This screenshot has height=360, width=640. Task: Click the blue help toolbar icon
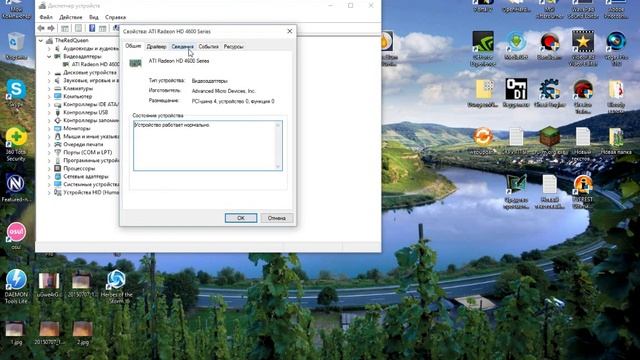point(92,28)
